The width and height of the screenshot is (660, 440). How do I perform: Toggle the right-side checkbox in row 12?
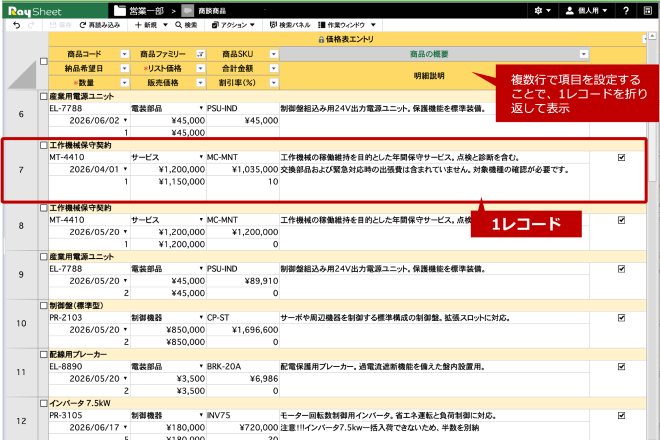coord(621,416)
